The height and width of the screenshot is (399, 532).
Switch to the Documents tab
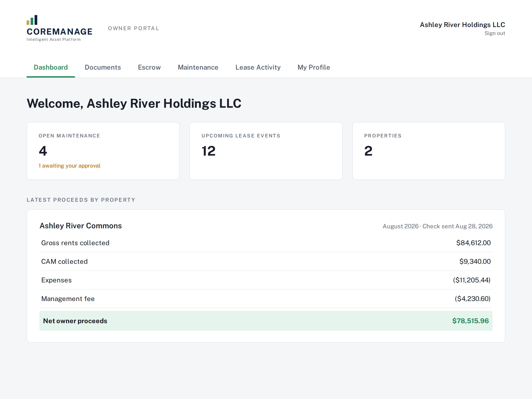pos(103,67)
